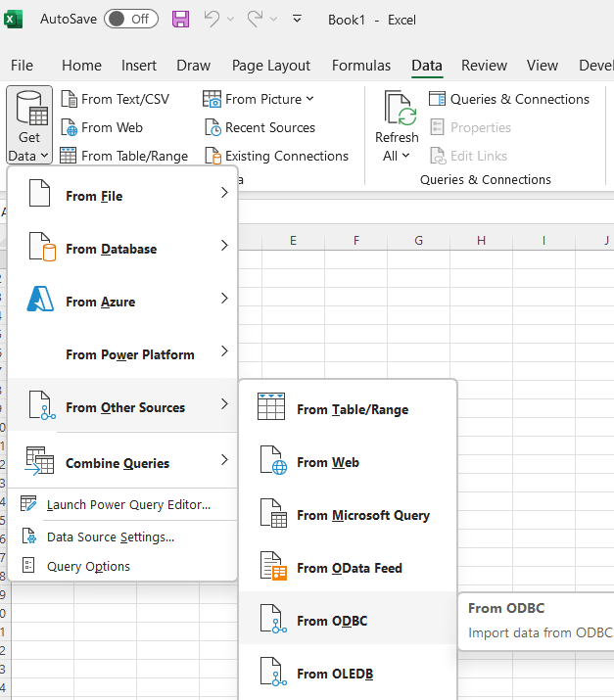Choose From Microsoft Query
This screenshot has width=614, height=700.
point(348,512)
